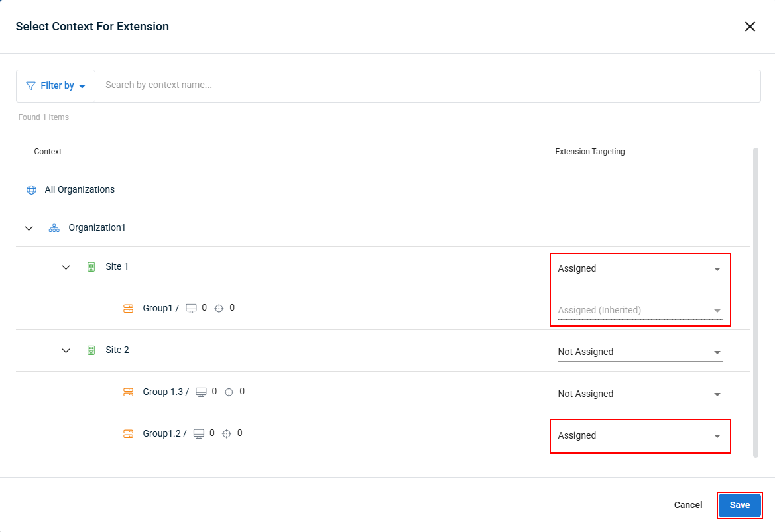Image resolution: width=775 pixels, height=532 pixels.
Task: Click the All Organizations globe icon
Action: click(x=32, y=190)
